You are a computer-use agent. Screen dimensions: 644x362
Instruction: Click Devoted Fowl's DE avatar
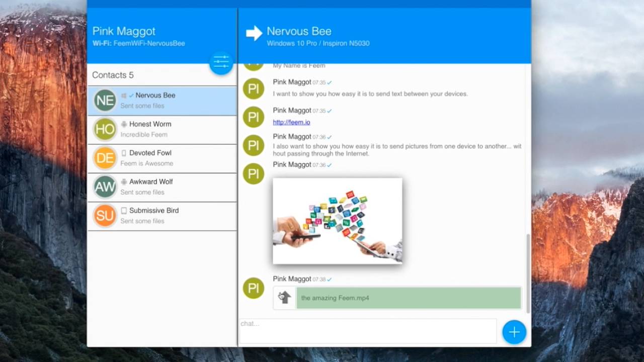tap(105, 158)
